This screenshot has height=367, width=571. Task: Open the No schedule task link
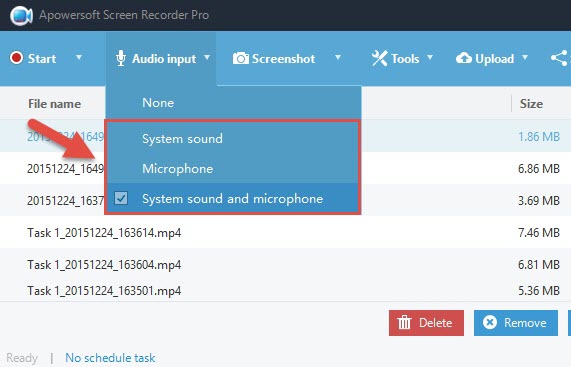(110, 358)
